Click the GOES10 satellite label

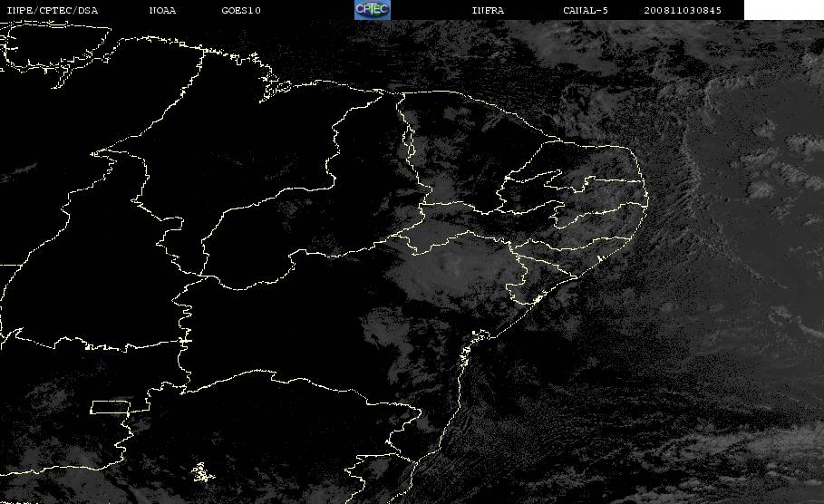click(241, 11)
